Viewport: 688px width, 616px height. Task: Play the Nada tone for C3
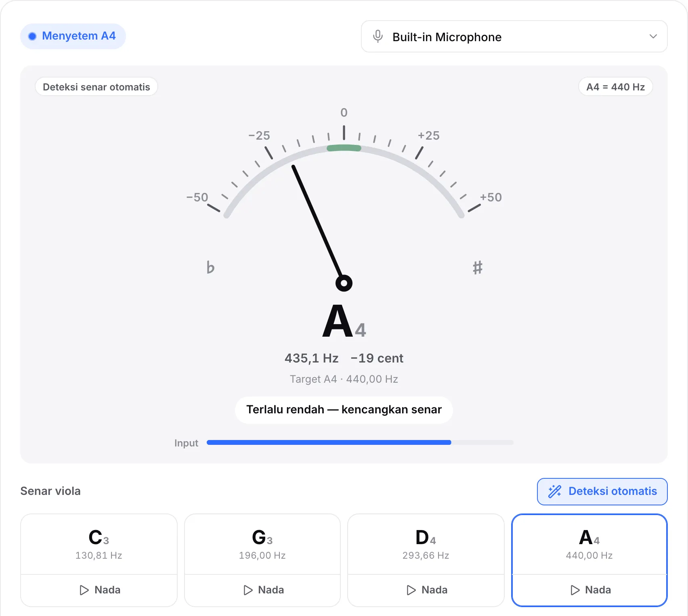99,590
